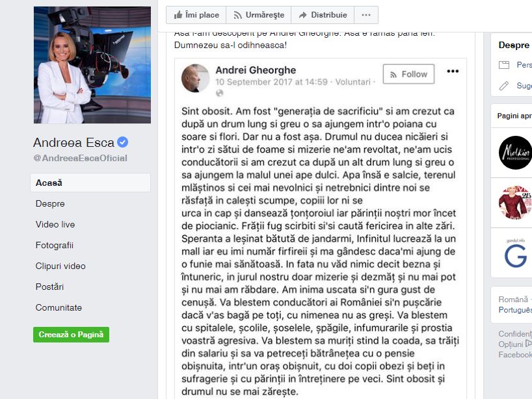Open the Melkior Professional page logo
Screen dimensions: 532x399
pos(515,153)
